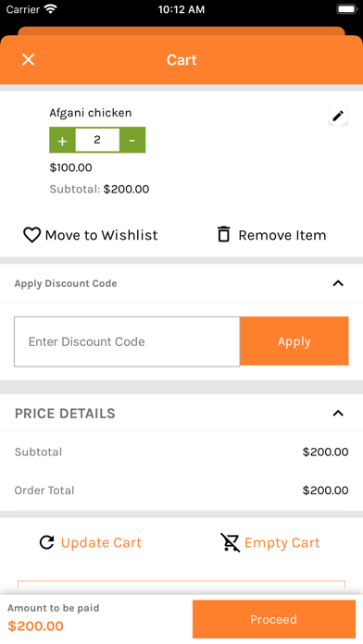Image resolution: width=363 pixels, height=644 pixels.
Task: Tap the refresh icon beside Update Cart
Action: (46, 542)
